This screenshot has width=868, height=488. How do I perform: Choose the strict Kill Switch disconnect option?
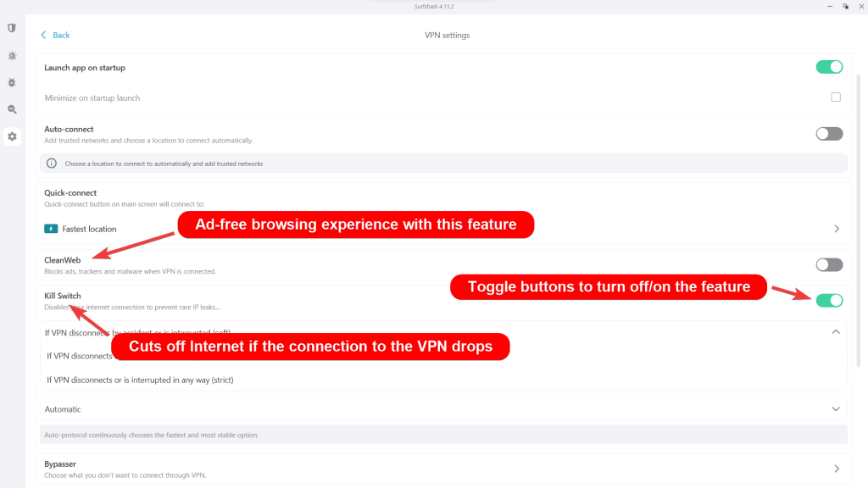(140, 380)
